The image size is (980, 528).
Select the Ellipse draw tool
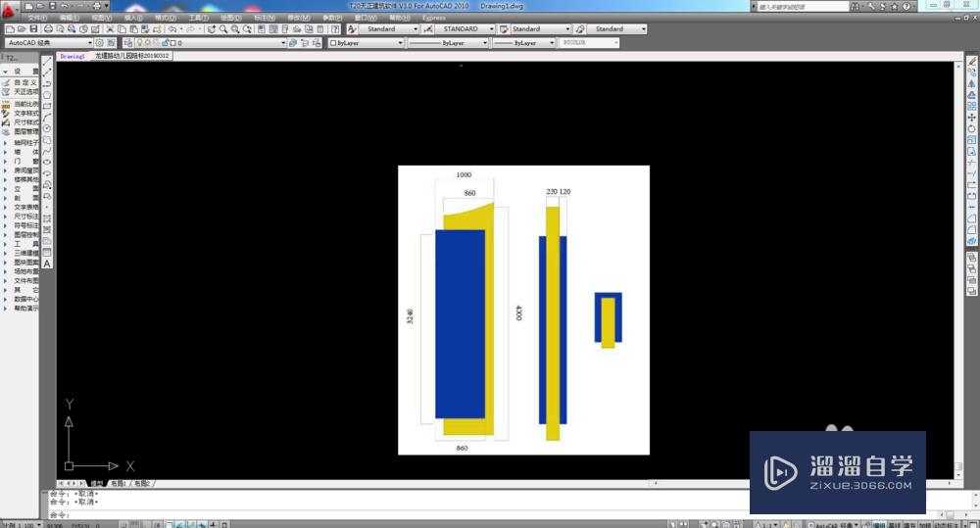pyautogui.click(x=47, y=163)
